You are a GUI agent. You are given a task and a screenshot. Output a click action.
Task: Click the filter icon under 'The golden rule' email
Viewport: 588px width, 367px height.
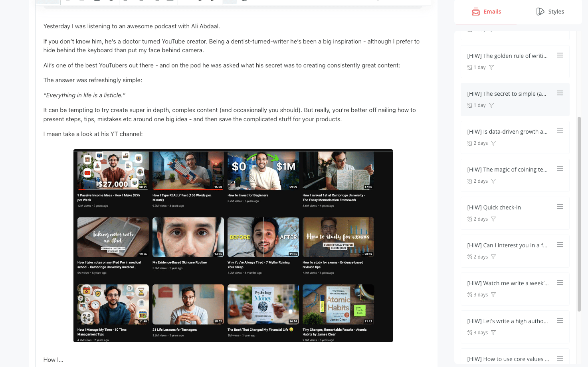coord(491,67)
